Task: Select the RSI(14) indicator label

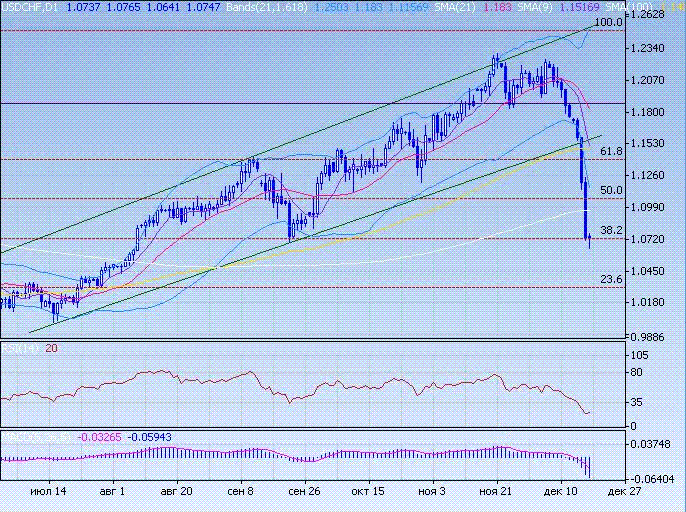Action: (20, 348)
